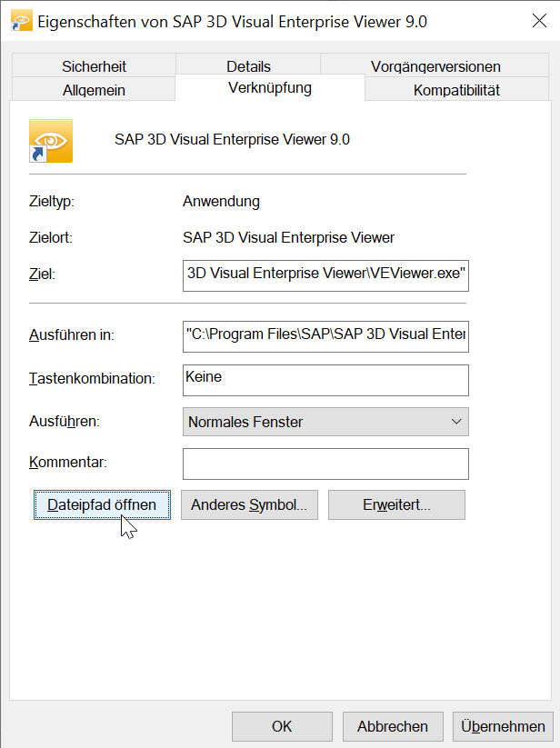This screenshot has width=560, height=748.
Task: Click the Tastenkombination label
Action: pos(92,378)
